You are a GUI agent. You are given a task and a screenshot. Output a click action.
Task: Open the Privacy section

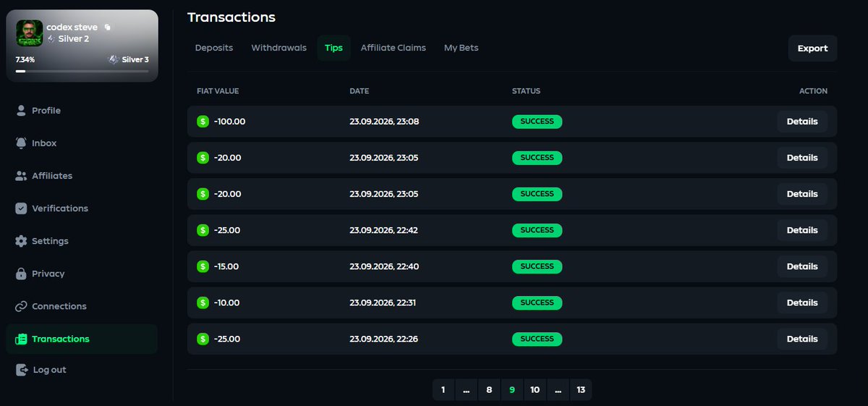coord(82,274)
